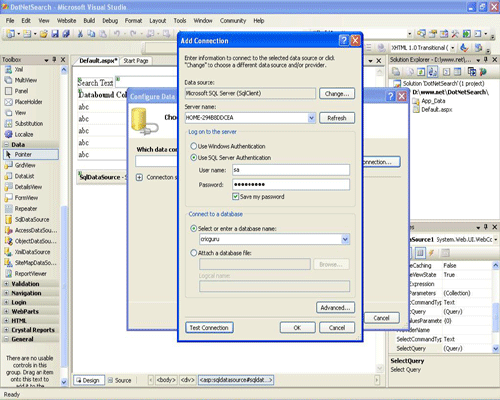500x400 pixels.
Task: Select Use Windows Authentication option
Action: [x=228, y=146]
